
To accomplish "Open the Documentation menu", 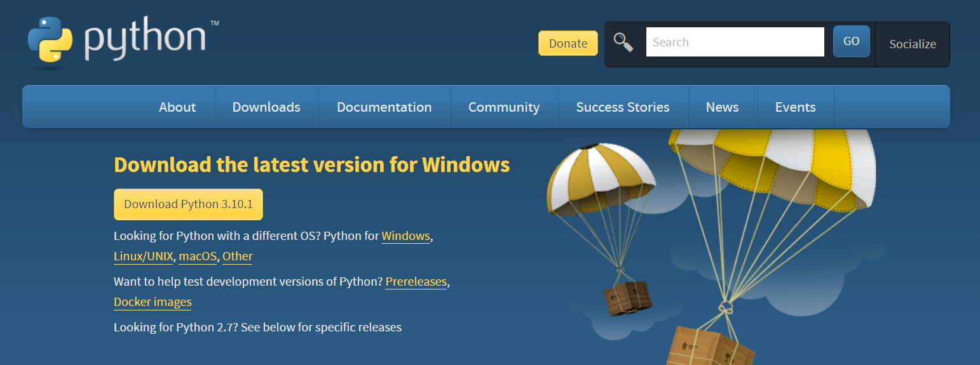I will click(385, 107).
